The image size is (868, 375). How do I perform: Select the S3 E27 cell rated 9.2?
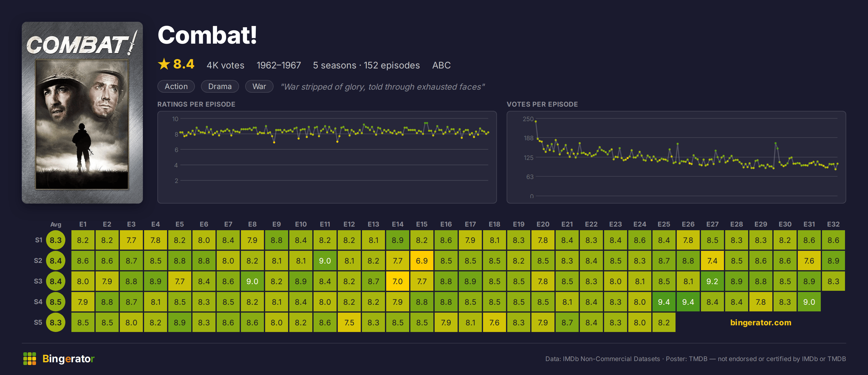coord(712,281)
